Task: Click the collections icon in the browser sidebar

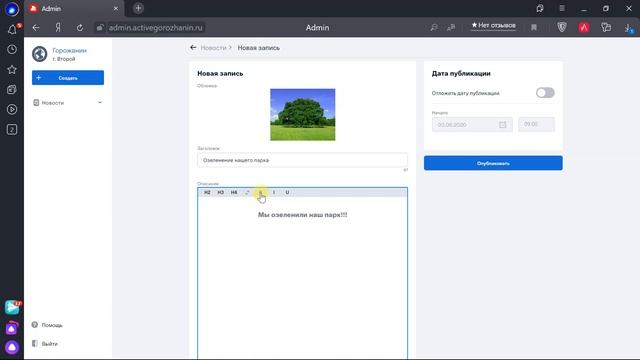Action: coord(12,89)
